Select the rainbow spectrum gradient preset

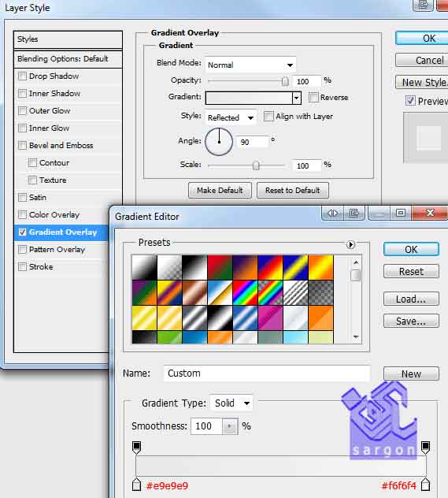point(245,292)
